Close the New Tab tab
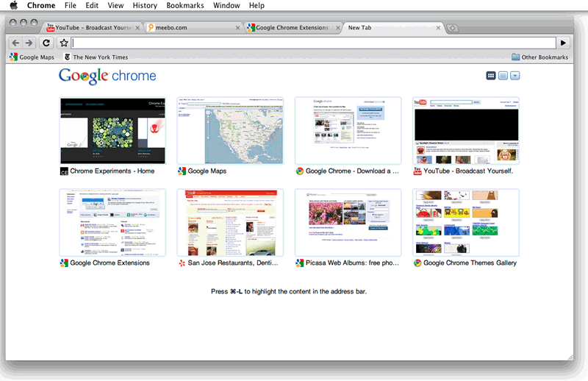 click(x=438, y=28)
